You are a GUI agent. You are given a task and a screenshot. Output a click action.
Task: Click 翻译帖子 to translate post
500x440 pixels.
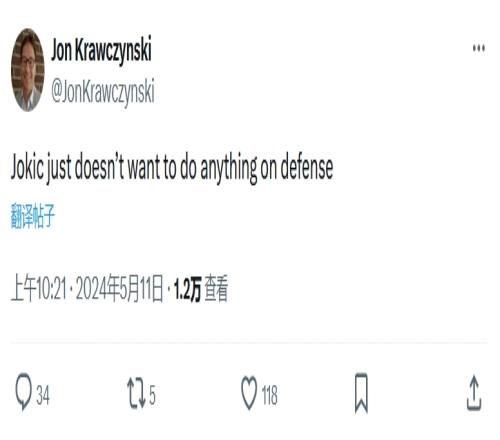coord(33,216)
